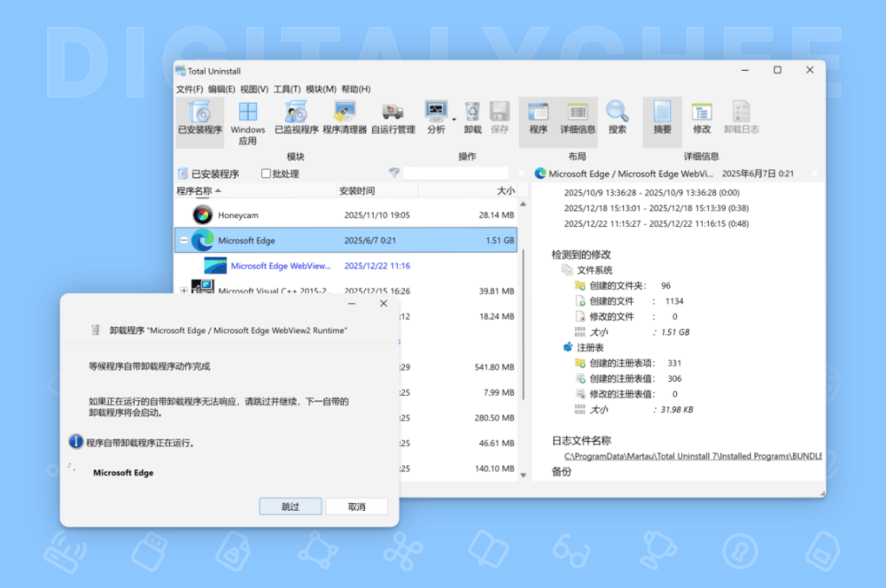This screenshot has height=588, width=886.
Task: Click the program list scrollbar down arrow
Action: coord(524,475)
